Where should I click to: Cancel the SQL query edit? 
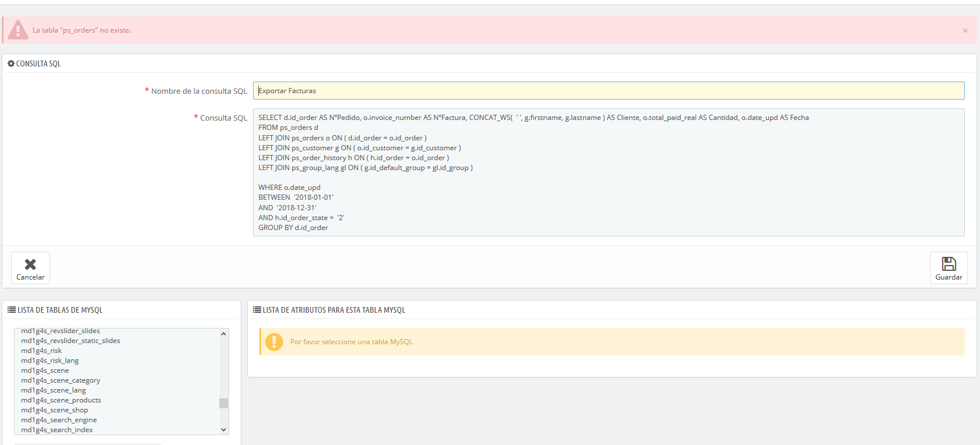30,268
